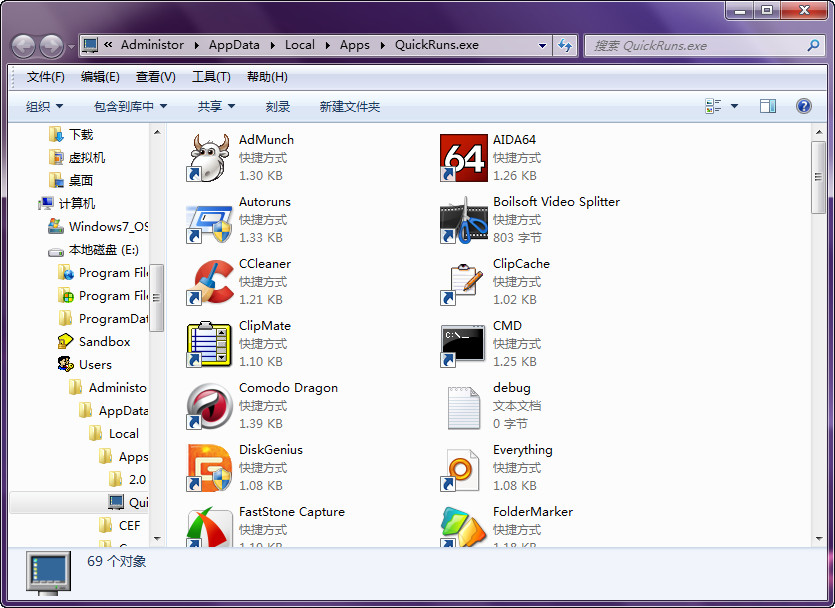
Task: Toggle the preview pane button
Action: (768, 106)
